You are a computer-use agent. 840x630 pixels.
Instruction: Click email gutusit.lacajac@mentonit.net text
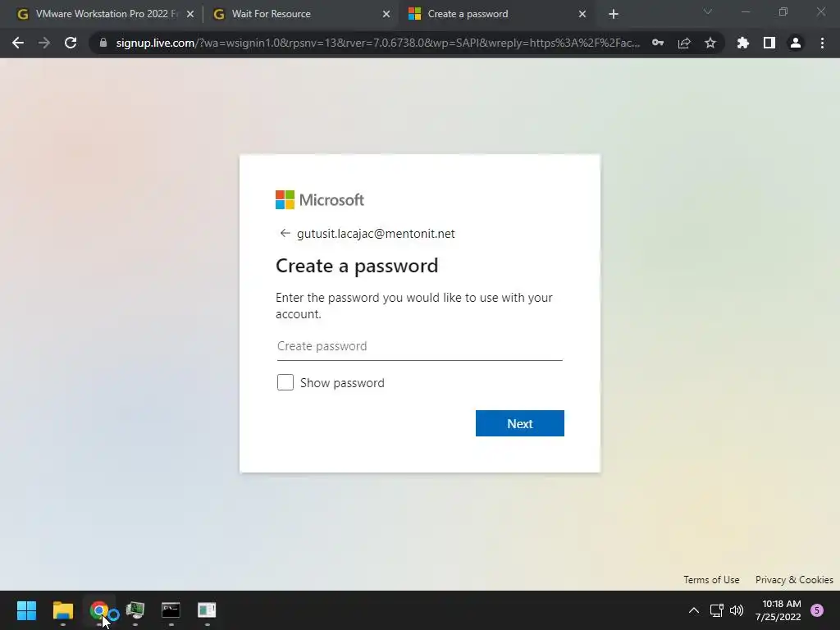[376, 234]
